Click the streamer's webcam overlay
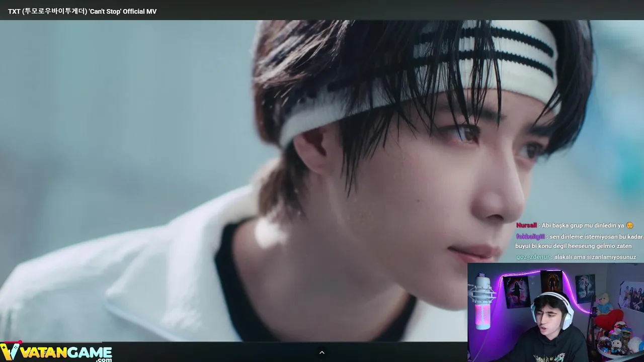Image resolution: width=644 pixels, height=362 pixels. pyautogui.click(x=555, y=312)
